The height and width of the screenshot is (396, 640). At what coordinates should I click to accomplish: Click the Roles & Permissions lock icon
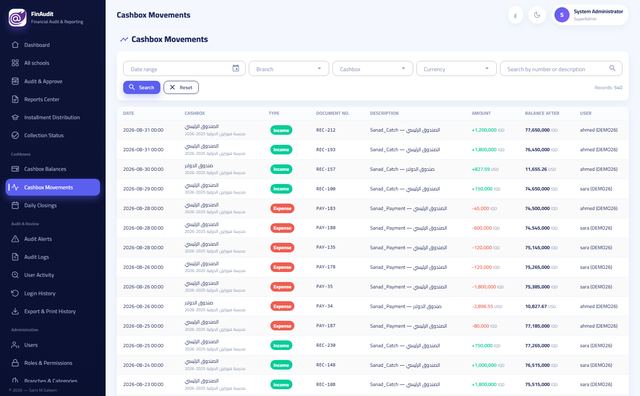click(15, 363)
